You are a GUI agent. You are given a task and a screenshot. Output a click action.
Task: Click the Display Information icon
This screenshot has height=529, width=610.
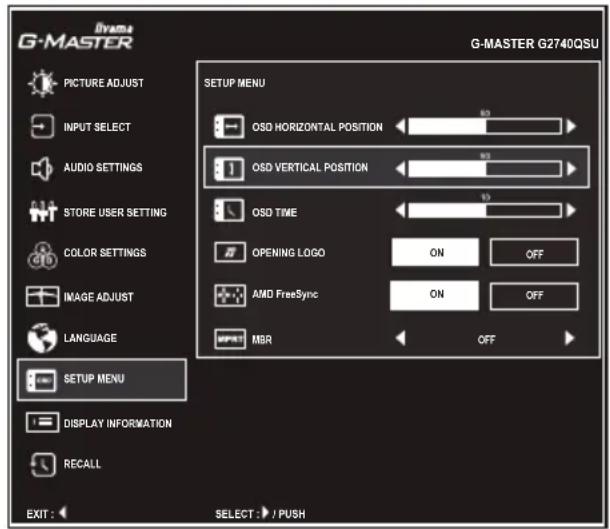point(42,422)
